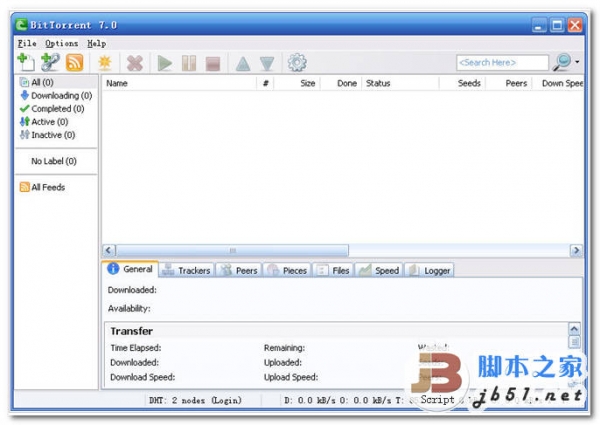This screenshot has width=600, height=425.
Task: Open the search engine dropdown arrow
Action: coord(577,62)
